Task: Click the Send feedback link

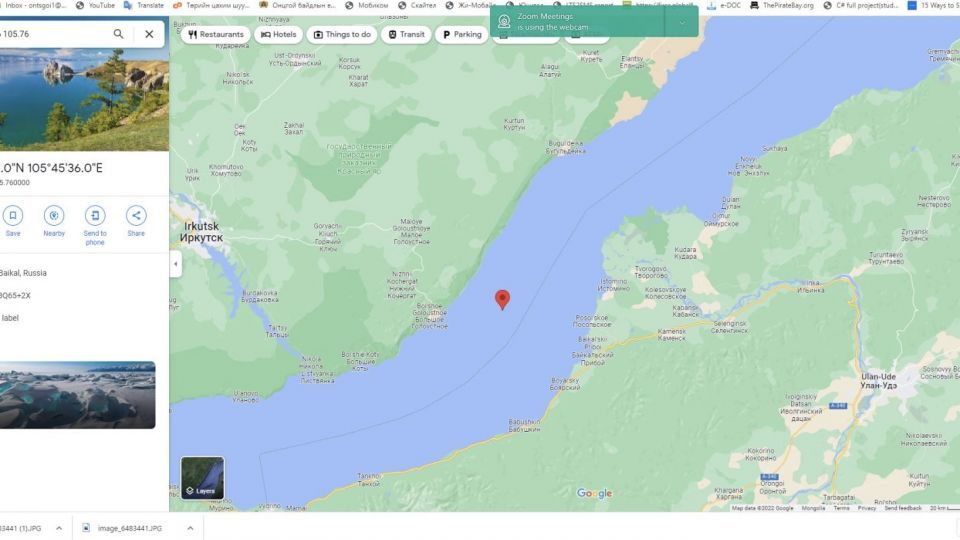Action: click(x=902, y=508)
